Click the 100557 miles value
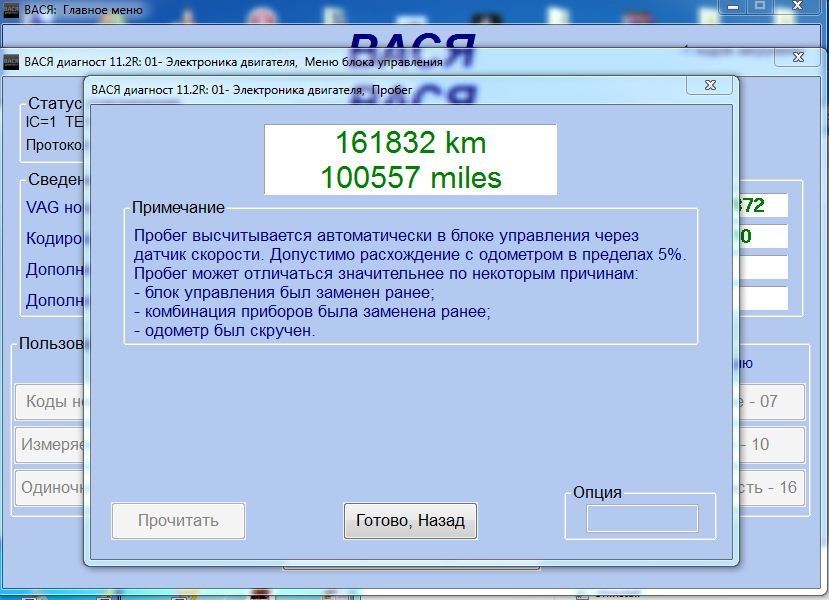This screenshot has height=600, width=829. coord(410,177)
